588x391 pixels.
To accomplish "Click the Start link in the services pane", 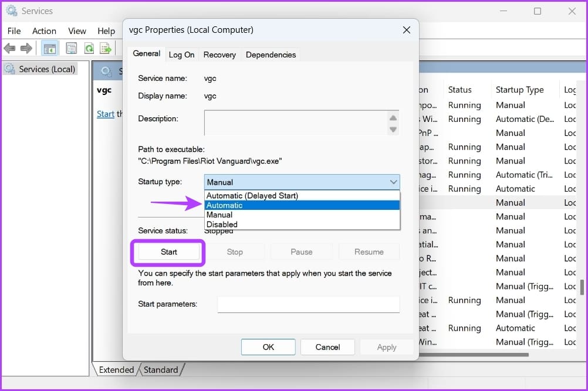I will click(106, 114).
